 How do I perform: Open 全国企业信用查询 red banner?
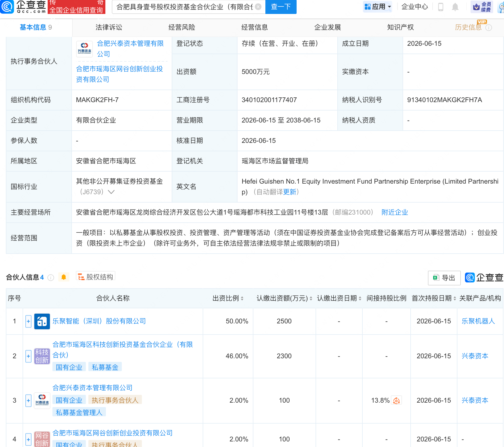click(x=76, y=7)
